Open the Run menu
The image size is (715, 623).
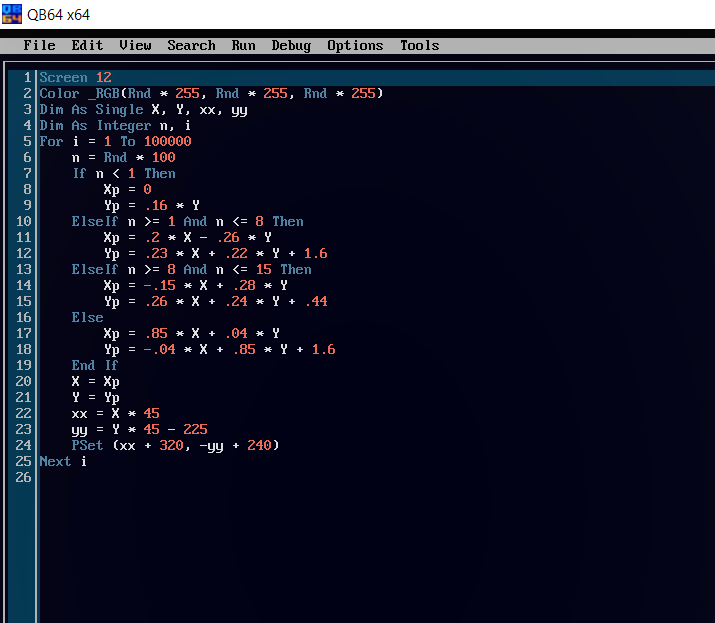point(244,45)
